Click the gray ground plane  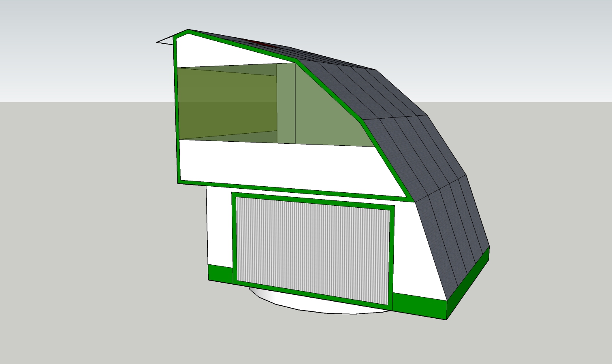tap(101, 243)
